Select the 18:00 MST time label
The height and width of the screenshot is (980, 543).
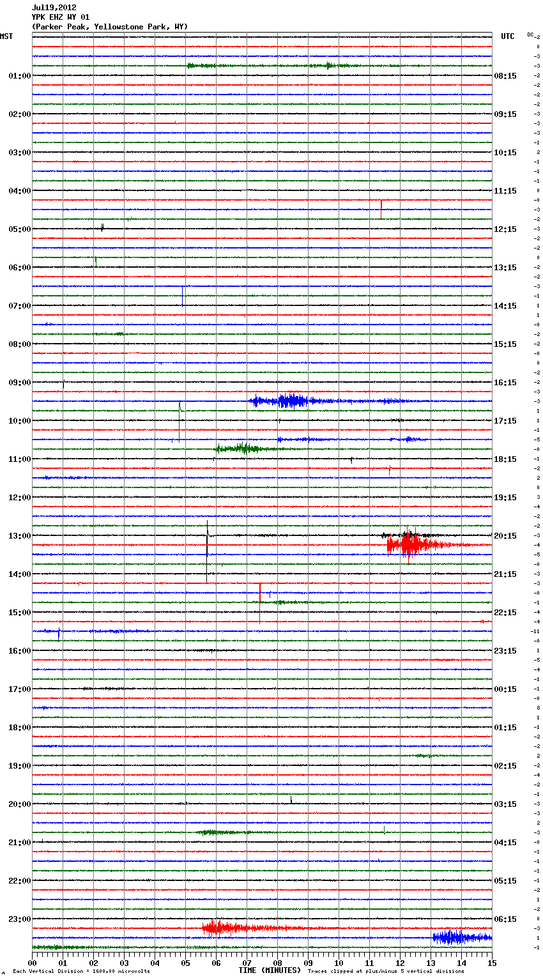tap(19, 728)
